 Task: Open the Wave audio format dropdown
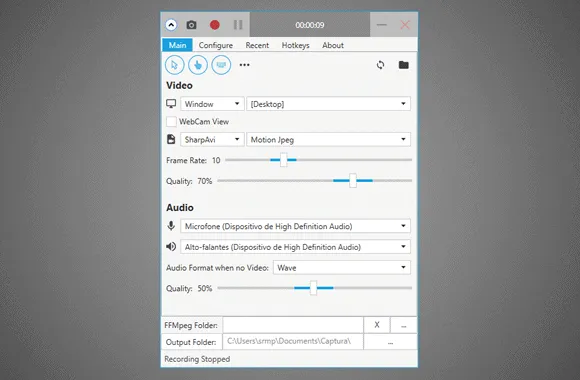coord(342,268)
